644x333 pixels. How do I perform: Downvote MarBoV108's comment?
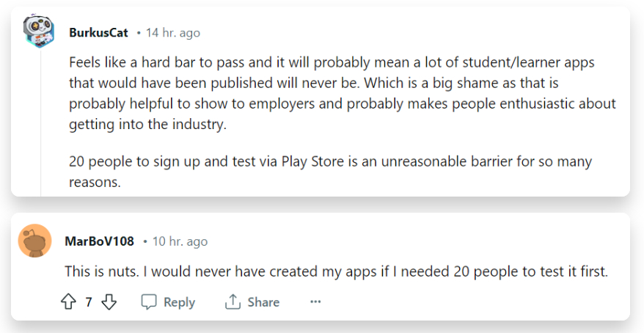[x=109, y=302]
